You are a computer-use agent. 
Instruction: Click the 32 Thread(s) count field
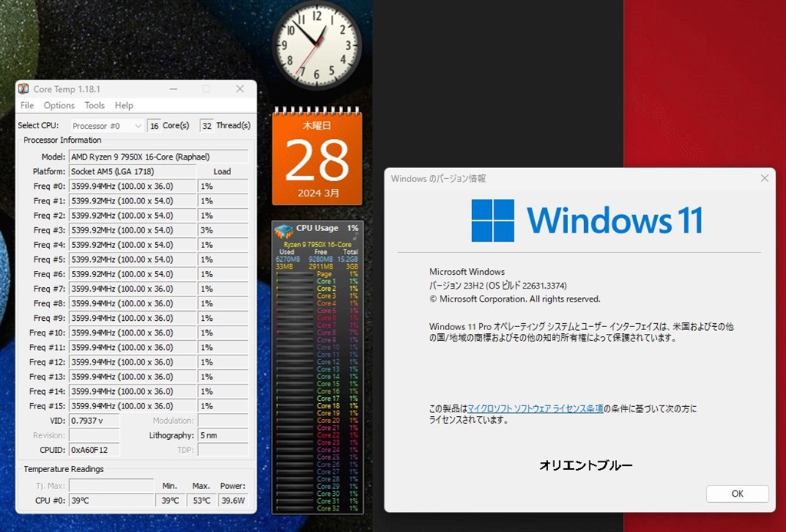[206, 126]
